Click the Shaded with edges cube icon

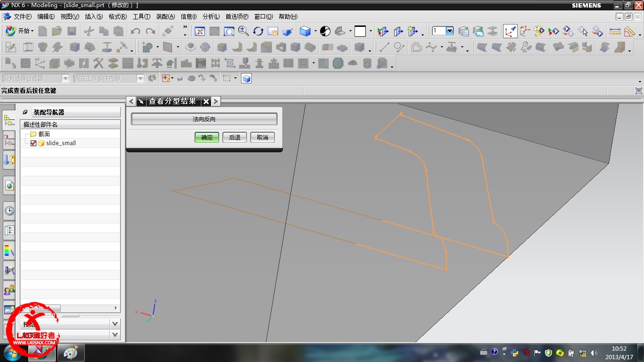pyautogui.click(x=305, y=31)
